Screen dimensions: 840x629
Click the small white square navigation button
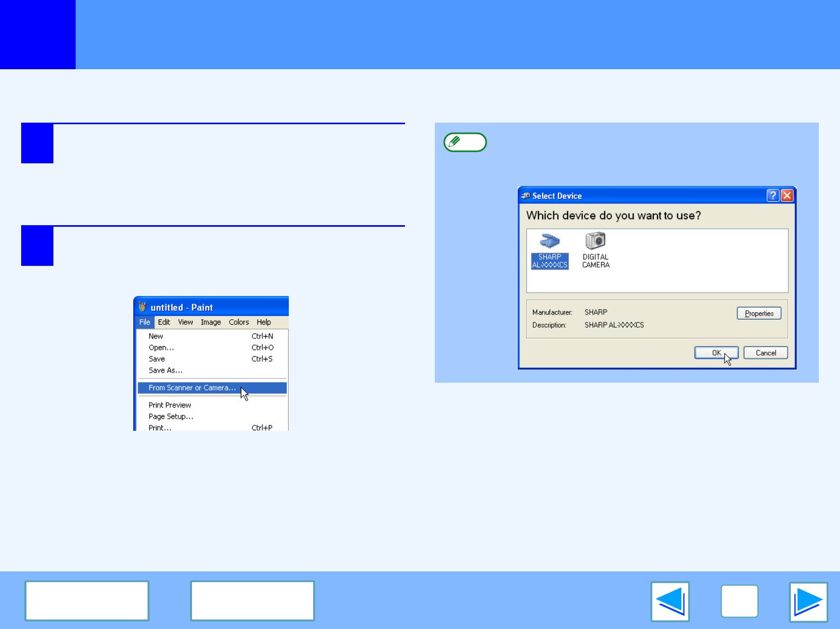[739, 602]
